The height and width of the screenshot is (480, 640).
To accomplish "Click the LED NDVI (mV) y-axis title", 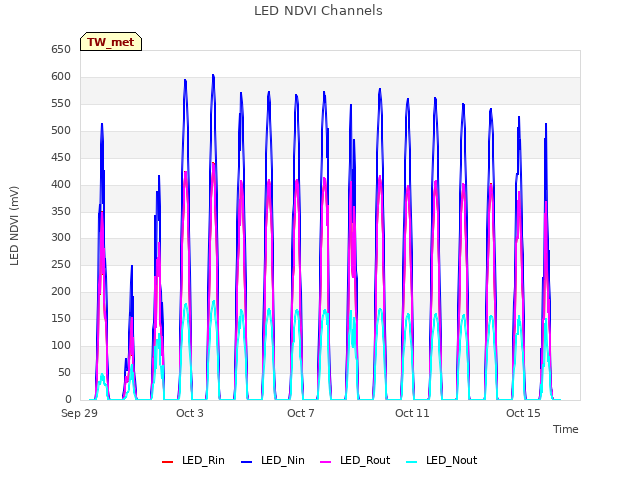I will tap(14, 226).
